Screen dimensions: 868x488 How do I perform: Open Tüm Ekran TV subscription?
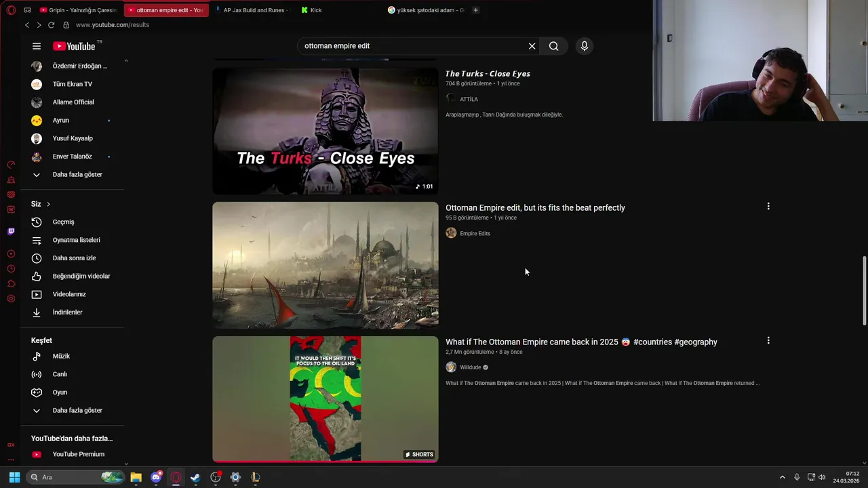coord(73,84)
